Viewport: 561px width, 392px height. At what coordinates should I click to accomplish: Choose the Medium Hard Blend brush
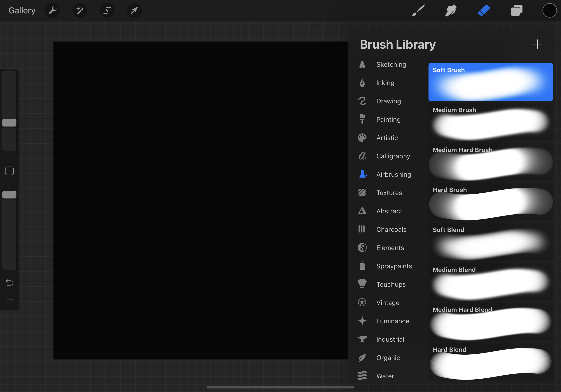491,322
